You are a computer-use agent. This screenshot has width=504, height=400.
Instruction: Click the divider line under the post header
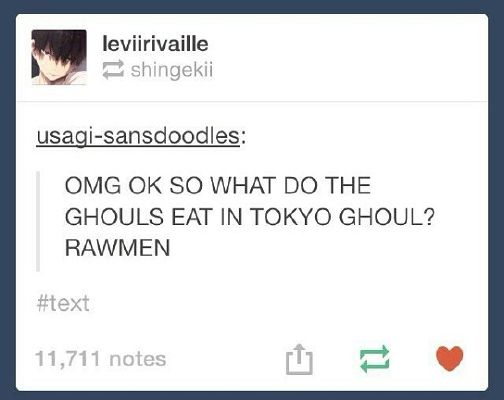pos(252,101)
